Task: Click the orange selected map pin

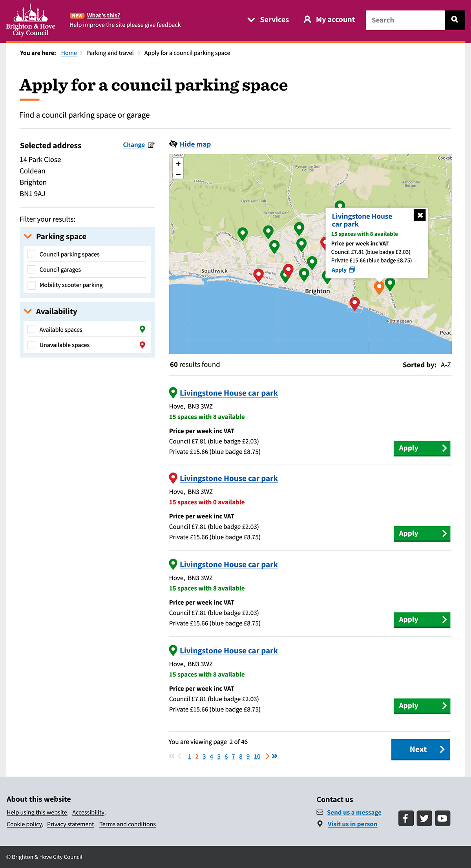Action: point(379,286)
